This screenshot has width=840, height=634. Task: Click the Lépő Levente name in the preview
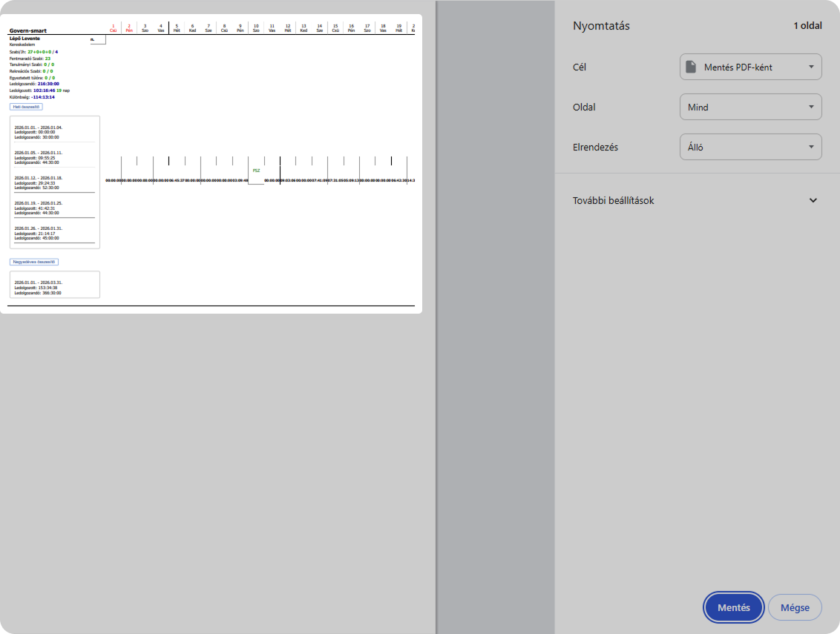[x=24, y=38]
